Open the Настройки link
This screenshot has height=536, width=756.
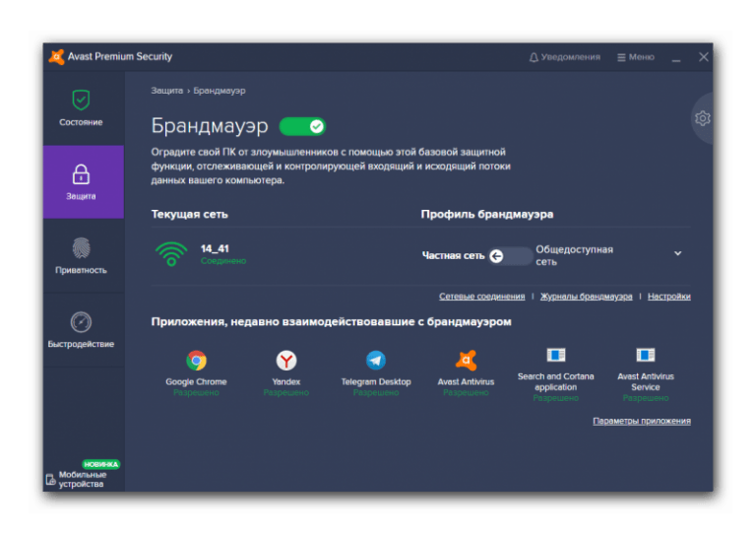pyautogui.click(x=669, y=297)
